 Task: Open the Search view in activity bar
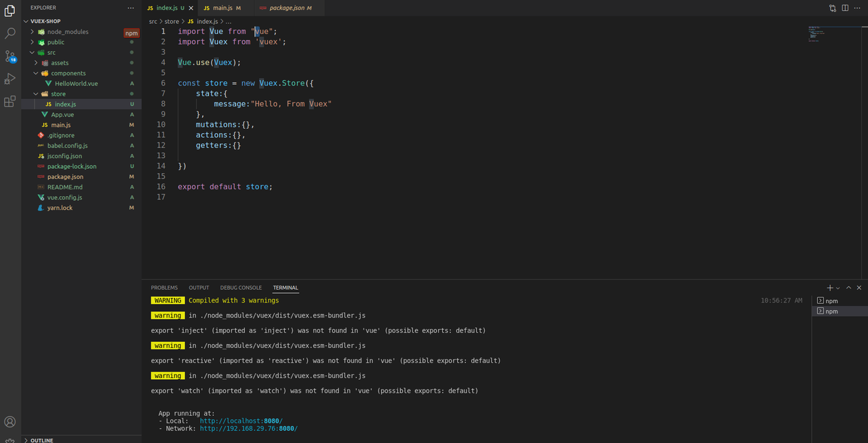click(10, 33)
